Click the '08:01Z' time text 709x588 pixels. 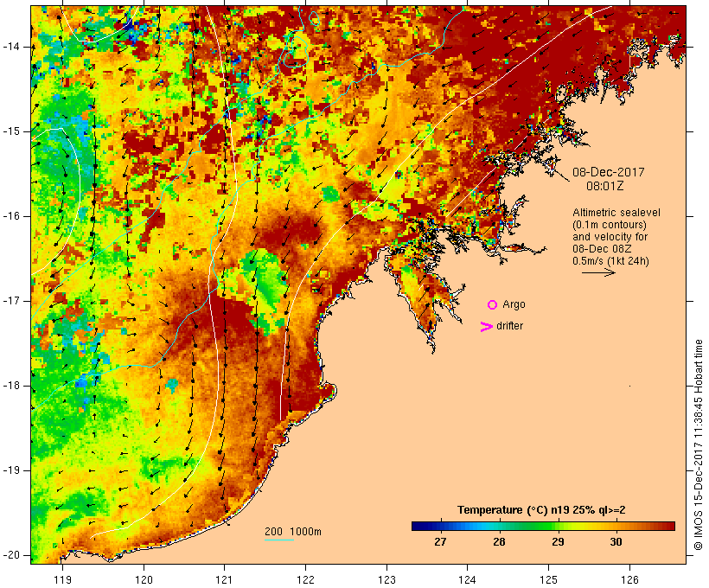(x=605, y=186)
